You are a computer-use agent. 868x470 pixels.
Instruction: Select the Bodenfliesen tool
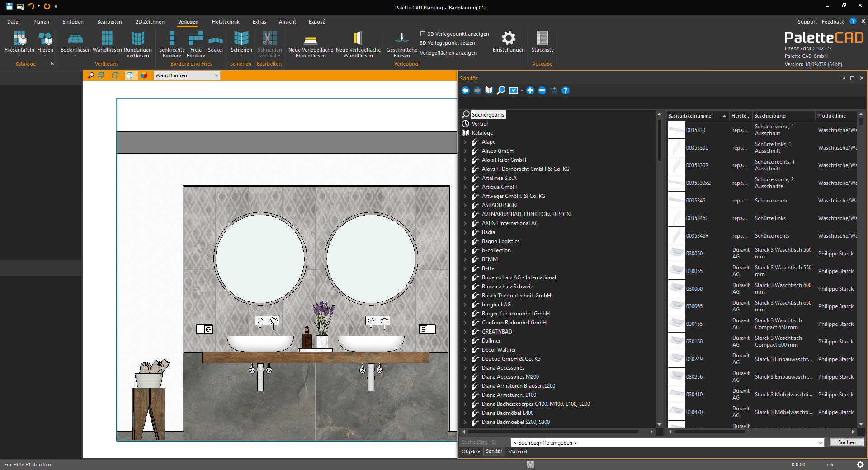(75, 43)
